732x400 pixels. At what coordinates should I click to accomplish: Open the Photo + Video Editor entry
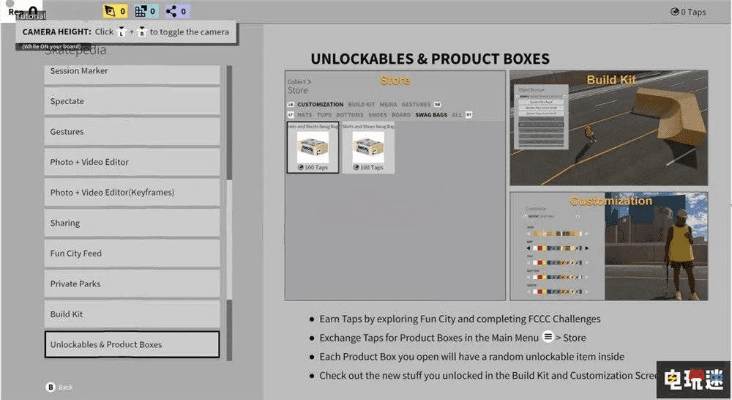(x=132, y=162)
